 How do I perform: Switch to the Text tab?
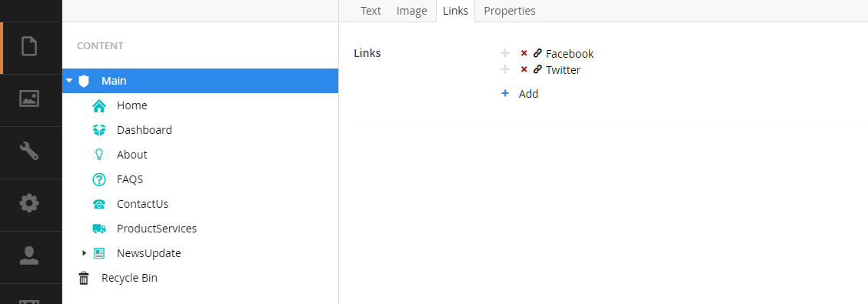[x=371, y=11]
